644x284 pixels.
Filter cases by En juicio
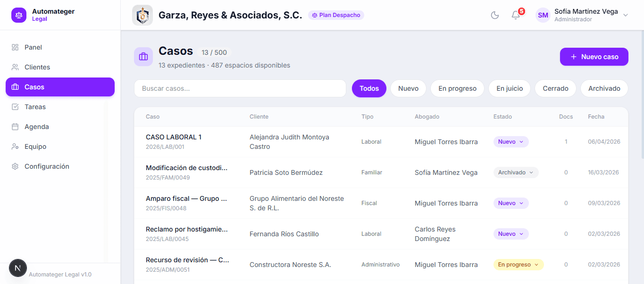coord(509,88)
